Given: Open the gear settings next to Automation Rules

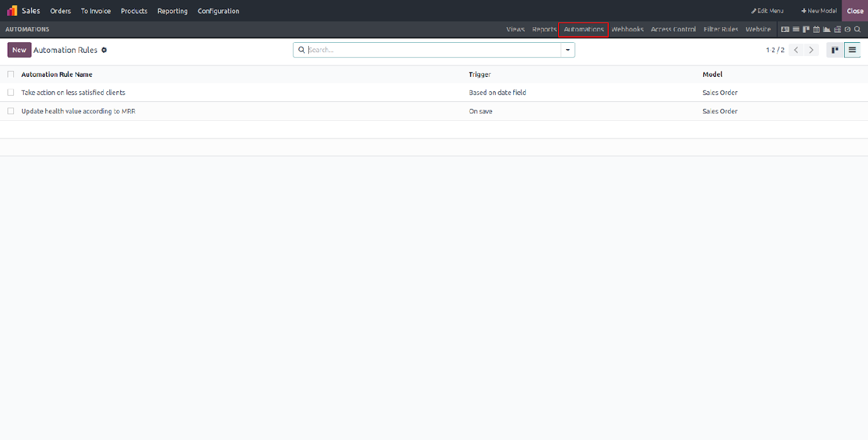Looking at the screenshot, I should 104,50.
